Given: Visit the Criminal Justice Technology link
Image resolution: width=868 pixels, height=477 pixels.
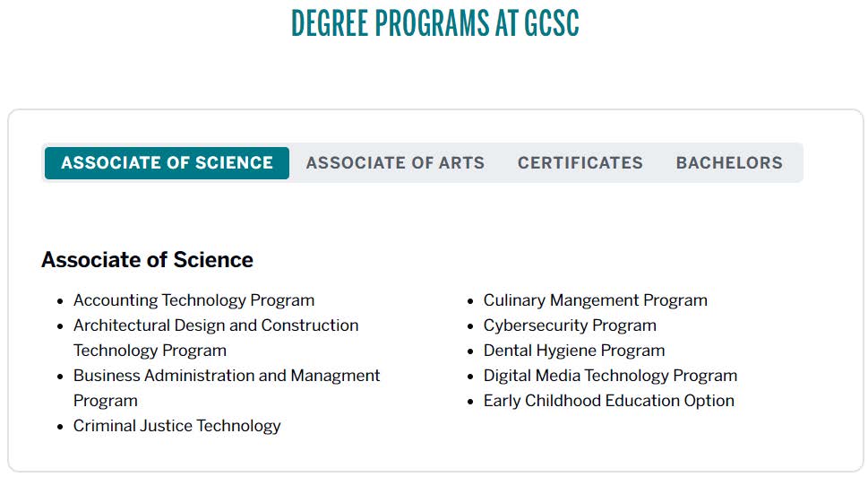Looking at the screenshot, I should [176, 426].
